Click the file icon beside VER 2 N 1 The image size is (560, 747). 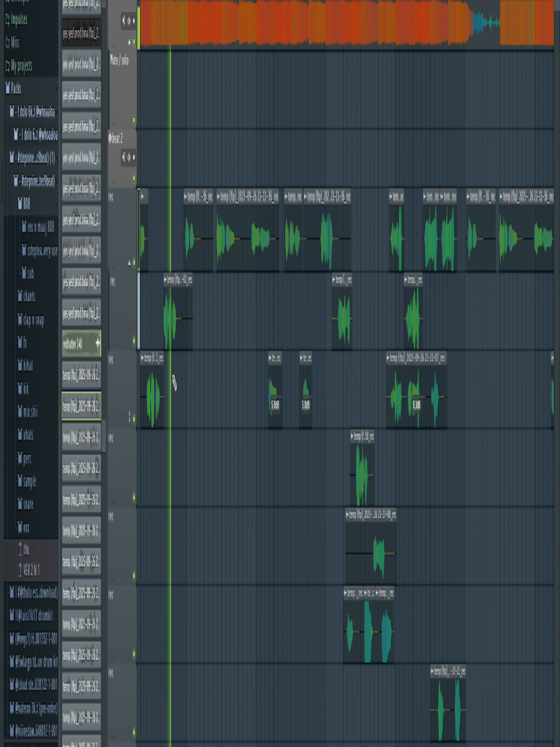click(20, 570)
